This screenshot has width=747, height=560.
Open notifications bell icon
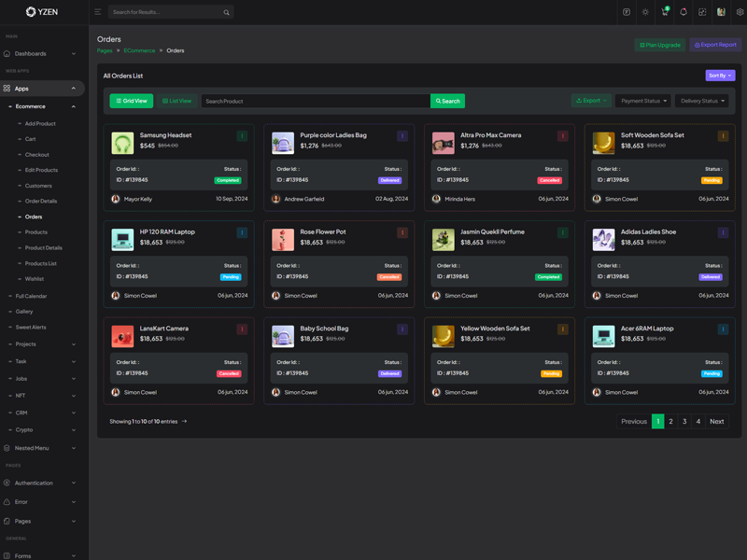[684, 12]
